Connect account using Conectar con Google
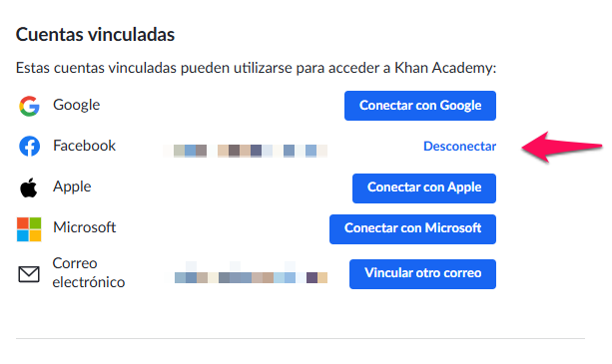Screen dimensions: 612x364 [420, 106]
